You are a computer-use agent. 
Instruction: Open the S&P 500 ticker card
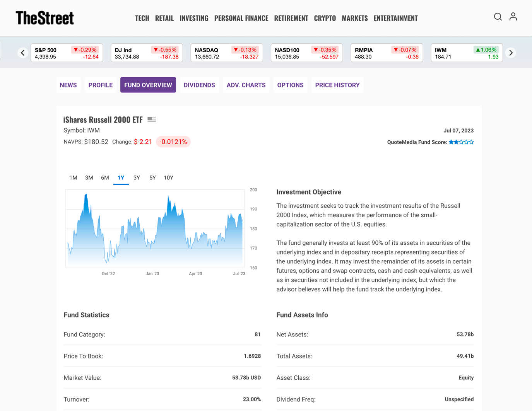click(67, 53)
